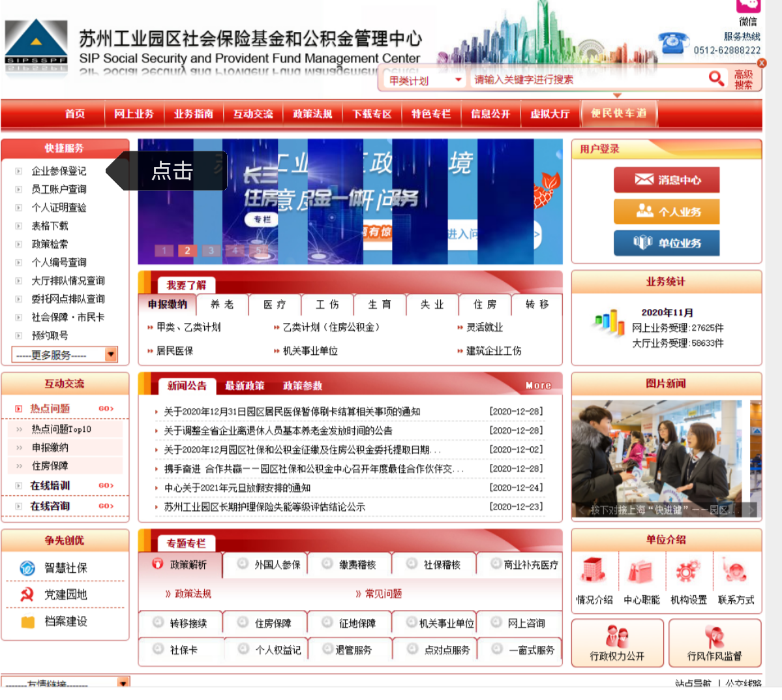Open 在线咨询 GO link
This screenshot has height=700, width=782.
106,506
